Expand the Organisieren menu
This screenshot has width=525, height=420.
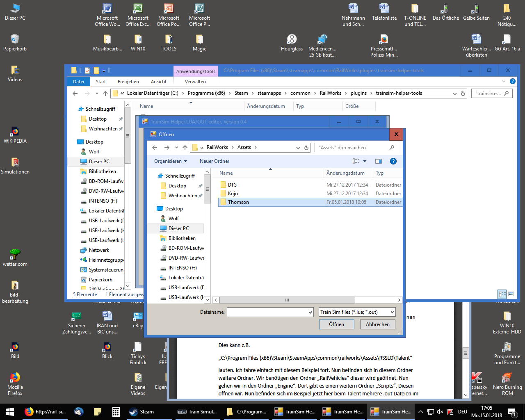point(171,161)
